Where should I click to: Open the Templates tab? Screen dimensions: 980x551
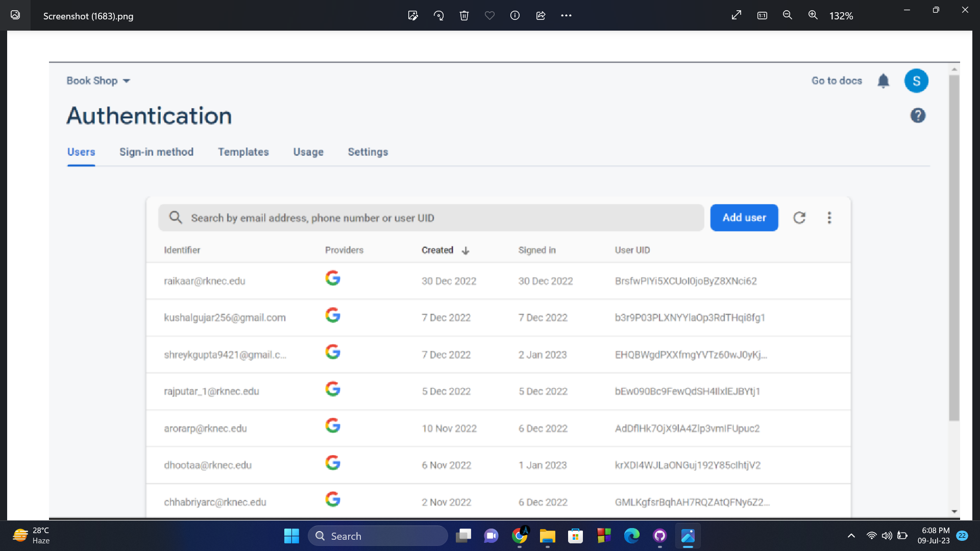[x=243, y=152]
